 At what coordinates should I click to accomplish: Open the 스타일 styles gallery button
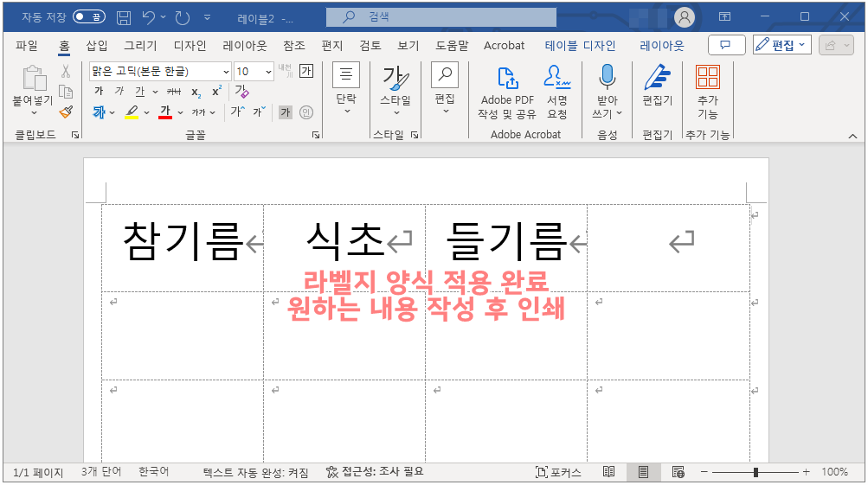[395, 91]
